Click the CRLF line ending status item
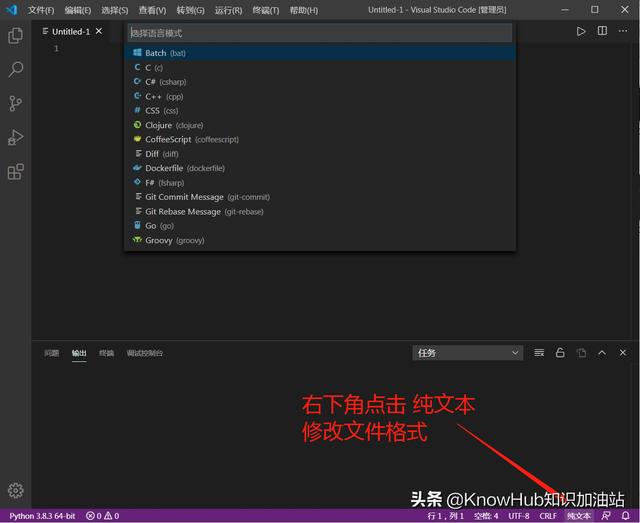640x523 pixels. tap(548, 516)
